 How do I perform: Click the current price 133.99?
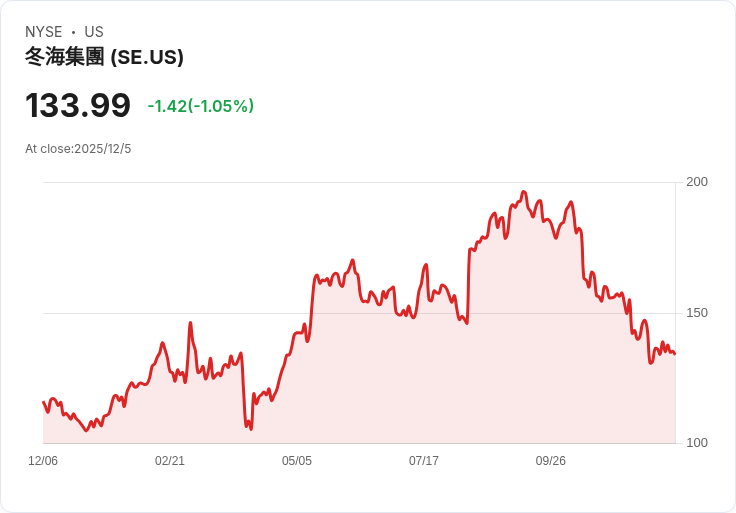pyautogui.click(x=78, y=105)
